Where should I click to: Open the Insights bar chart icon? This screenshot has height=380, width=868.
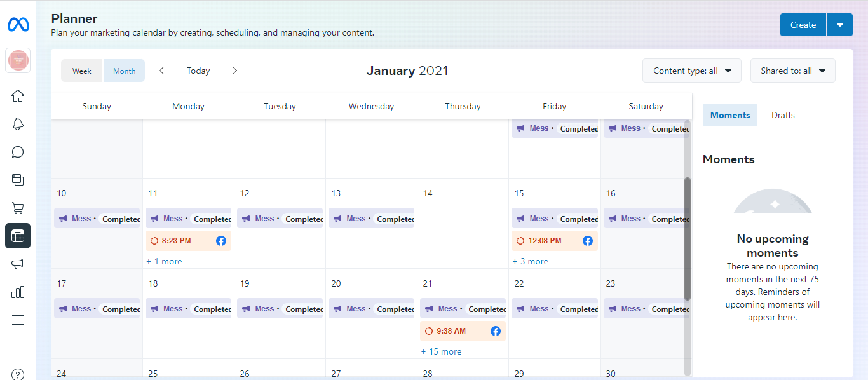[x=18, y=292]
